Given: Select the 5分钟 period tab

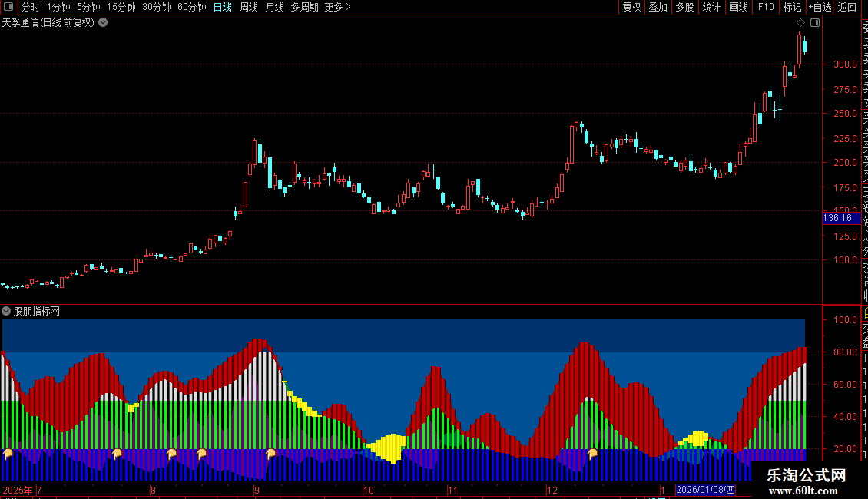Looking at the screenshot, I should [88, 7].
